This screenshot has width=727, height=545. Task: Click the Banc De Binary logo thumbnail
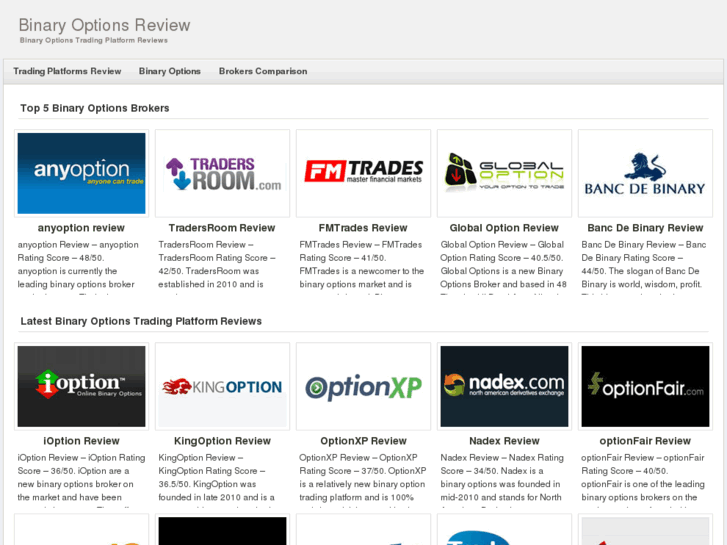[x=645, y=173]
